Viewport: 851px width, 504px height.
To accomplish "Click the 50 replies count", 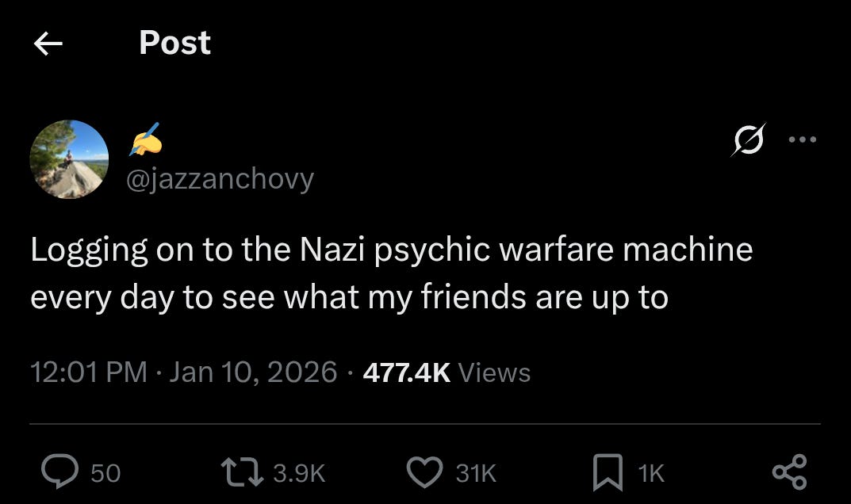I will point(105,473).
